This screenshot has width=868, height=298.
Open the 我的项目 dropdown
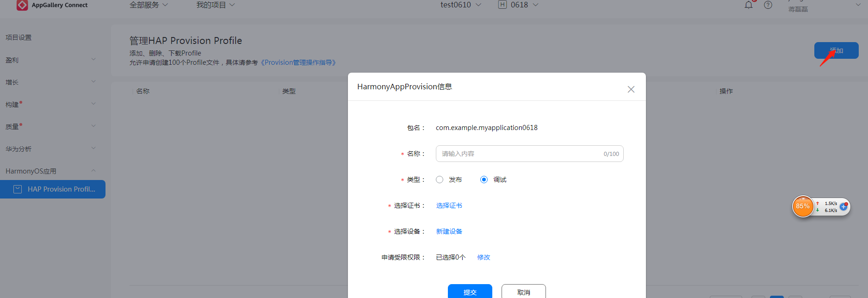point(216,5)
